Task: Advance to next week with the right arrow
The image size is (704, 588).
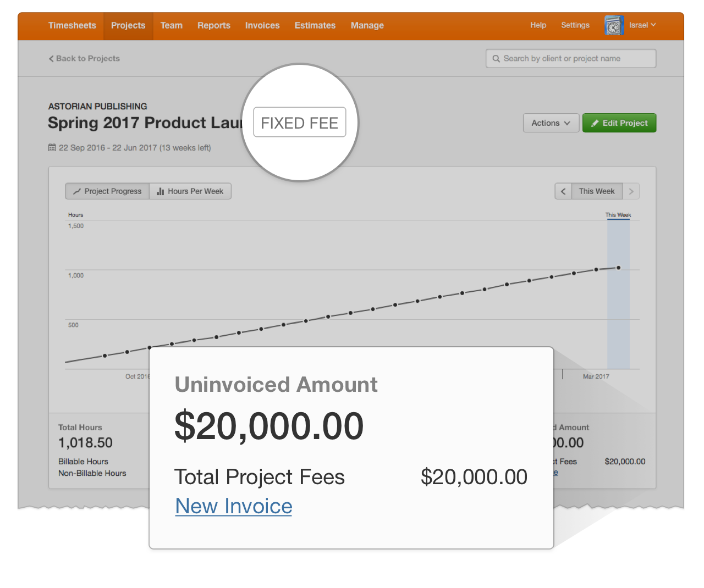Action: 631,191
